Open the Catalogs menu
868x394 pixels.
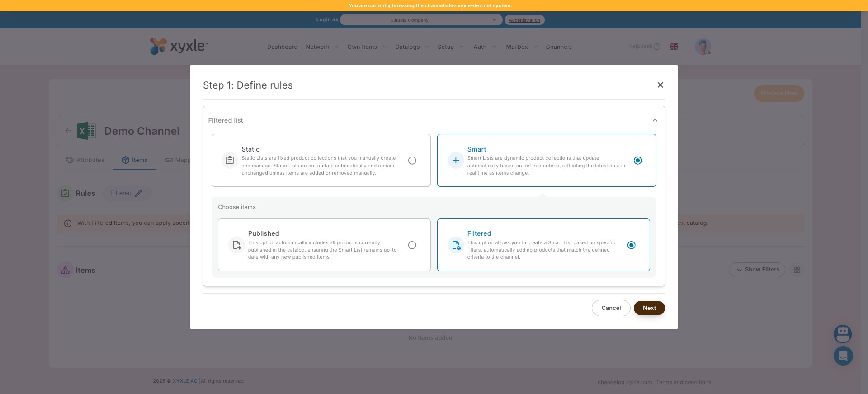point(407,47)
